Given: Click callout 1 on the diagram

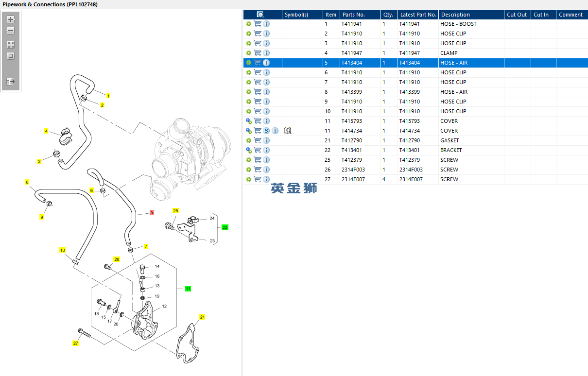Looking at the screenshot, I should tap(108, 96).
